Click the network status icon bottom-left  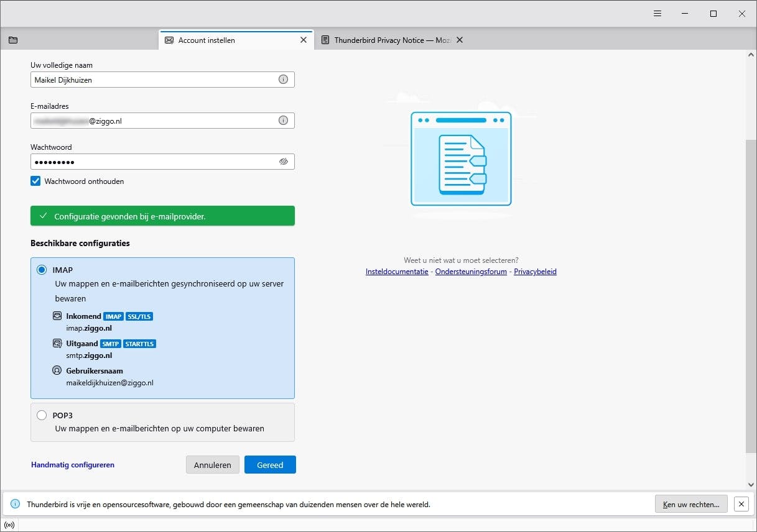[9, 525]
